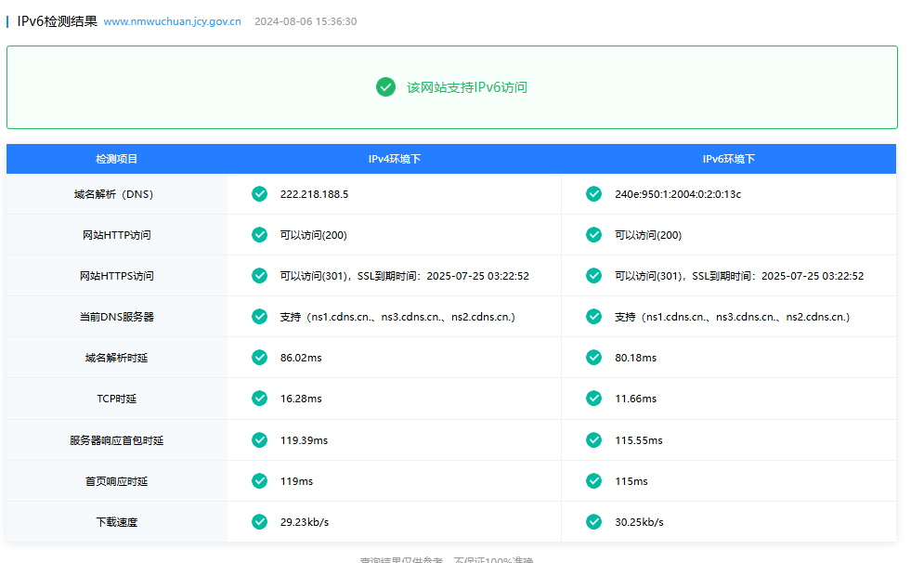
Task: Click the IPv6 check icon next to 115.55ms
Action: [x=593, y=439]
